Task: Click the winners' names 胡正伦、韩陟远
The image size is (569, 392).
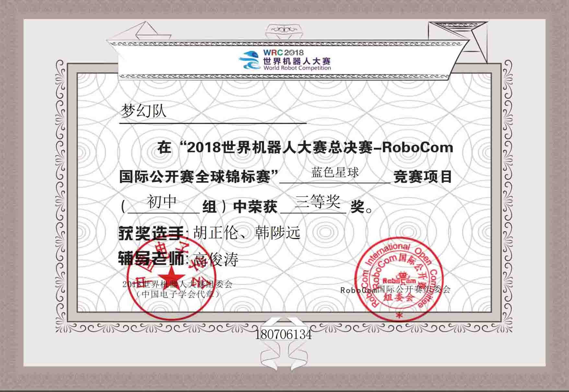Action: 246,233
